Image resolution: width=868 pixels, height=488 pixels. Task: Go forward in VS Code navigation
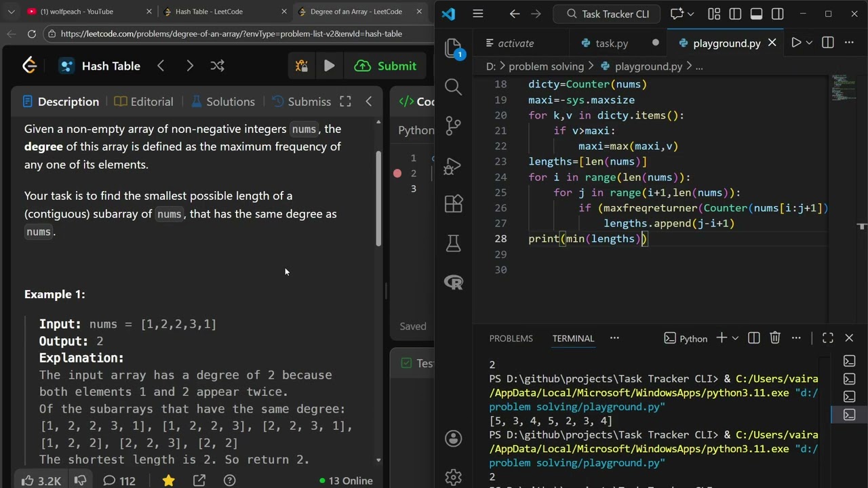pos(536,14)
